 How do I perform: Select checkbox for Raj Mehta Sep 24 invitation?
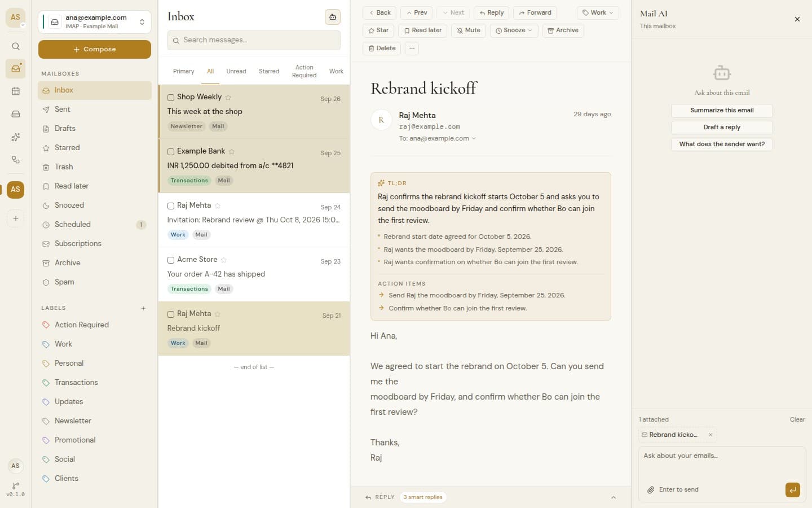pos(171,206)
